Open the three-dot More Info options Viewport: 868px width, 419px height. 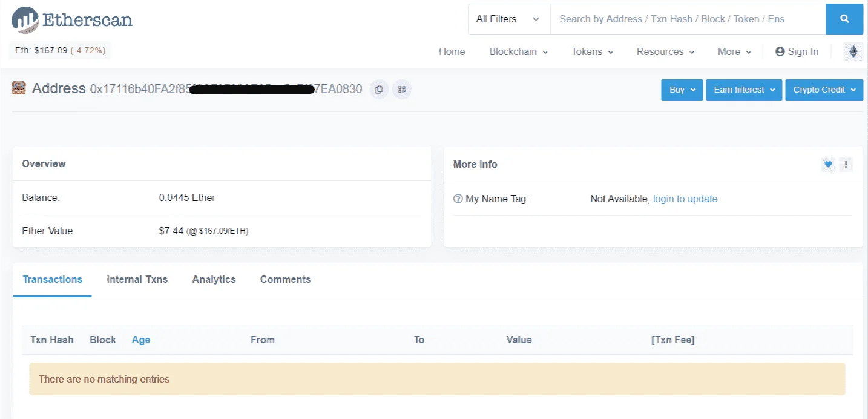(846, 164)
